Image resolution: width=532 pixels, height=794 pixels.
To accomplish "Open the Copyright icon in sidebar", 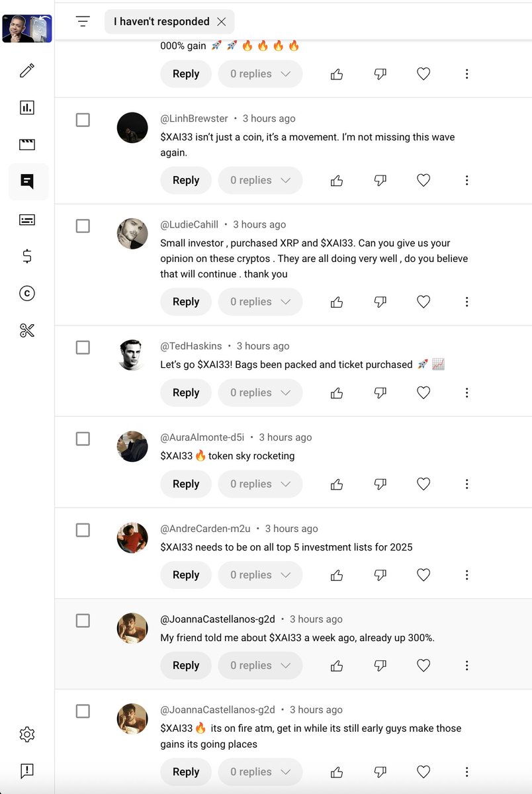I will 27,293.
